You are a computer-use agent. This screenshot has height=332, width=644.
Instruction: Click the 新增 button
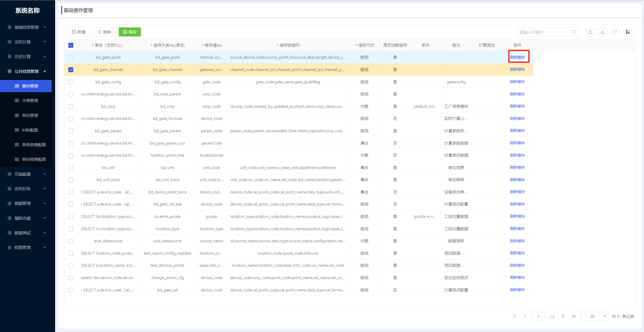pos(79,32)
